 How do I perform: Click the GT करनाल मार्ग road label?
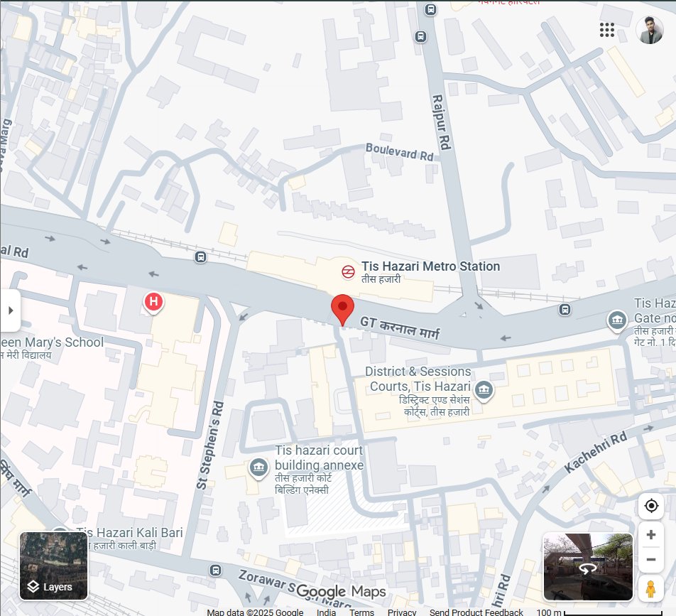point(400,328)
